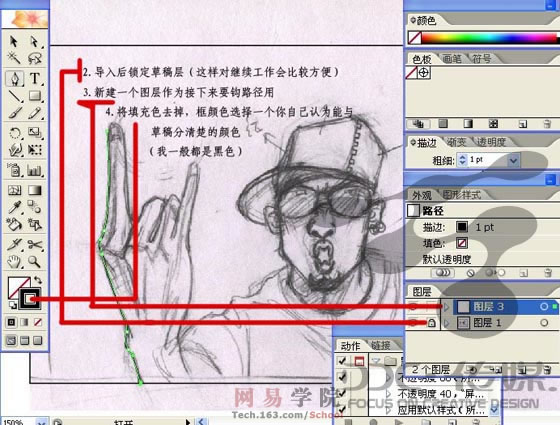The image size is (560, 425).
Task: Select the Scale tool
Action: 35,133
